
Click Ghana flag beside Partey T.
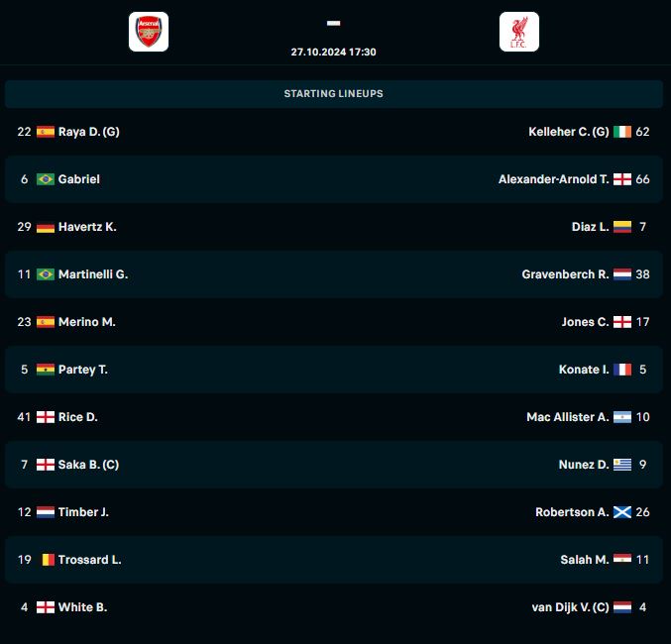click(x=46, y=370)
